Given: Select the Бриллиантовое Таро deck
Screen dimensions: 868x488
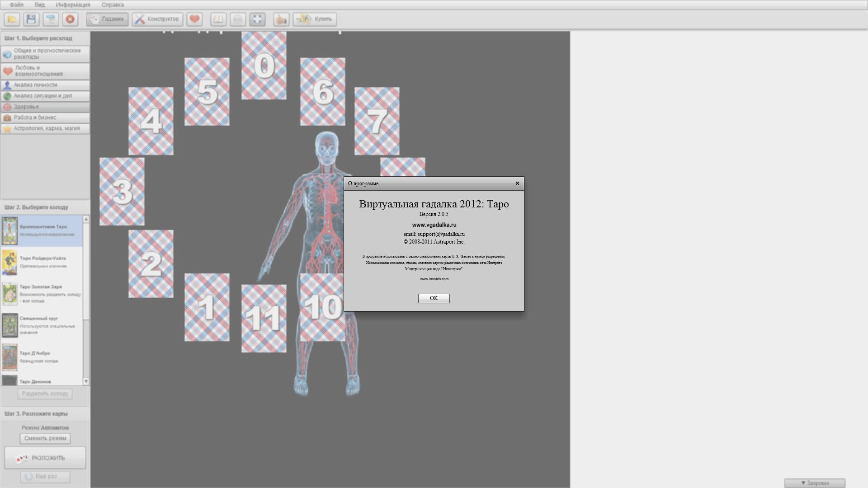Looking at the screenshot, I should pos(42,230).
